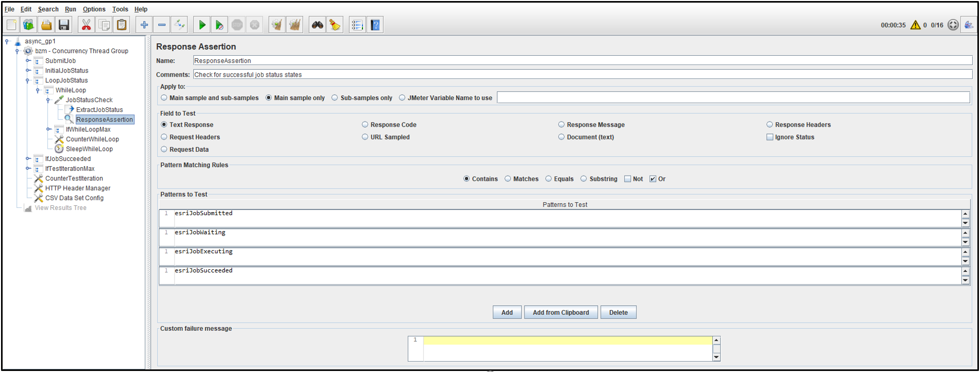Start the test with green play icon
The width and height of the screenshot is (980, 372).
(202, 24)
